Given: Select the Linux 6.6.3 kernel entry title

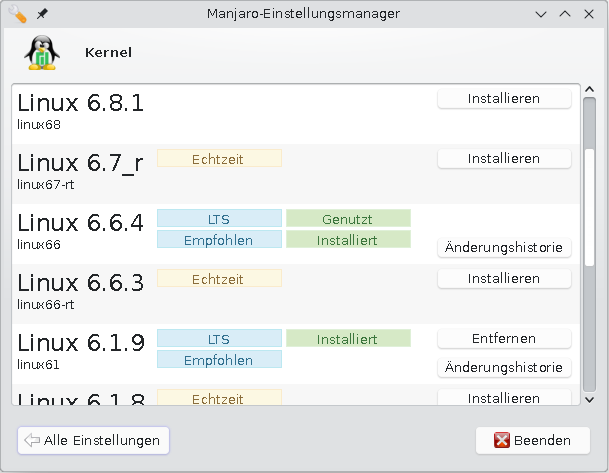Looking at the screenshot, I should pos(81,283).
